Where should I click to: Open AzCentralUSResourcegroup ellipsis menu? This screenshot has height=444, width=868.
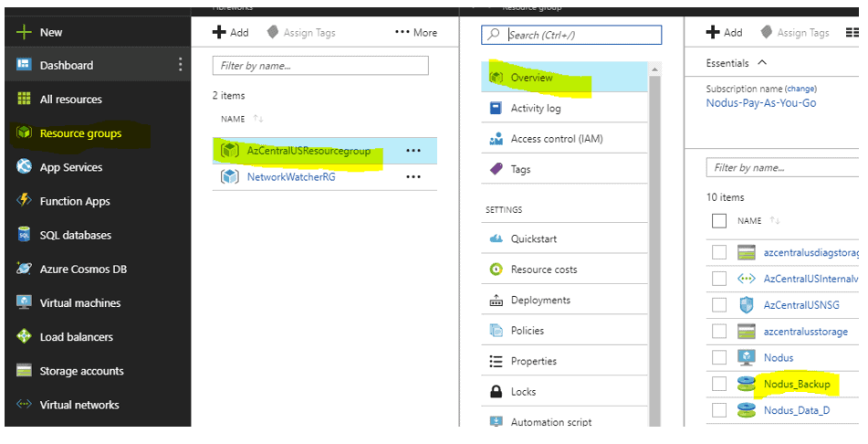coord(413,150)
